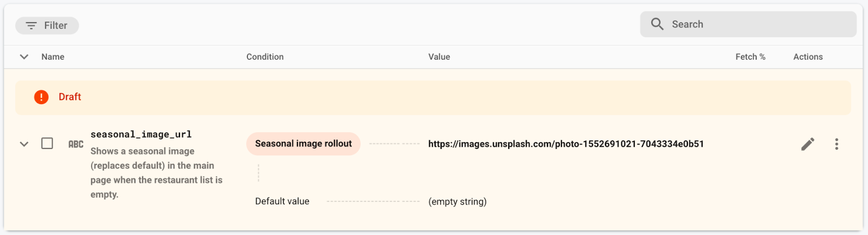
Task: Click the Fetch % column header
Action: 750,57
